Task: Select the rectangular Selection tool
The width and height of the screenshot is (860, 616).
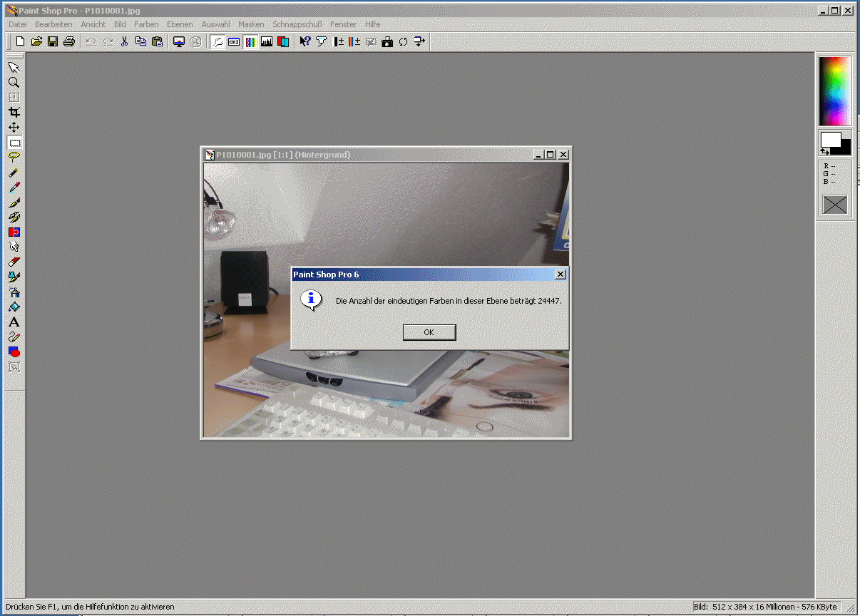Action: pos(14,143)
